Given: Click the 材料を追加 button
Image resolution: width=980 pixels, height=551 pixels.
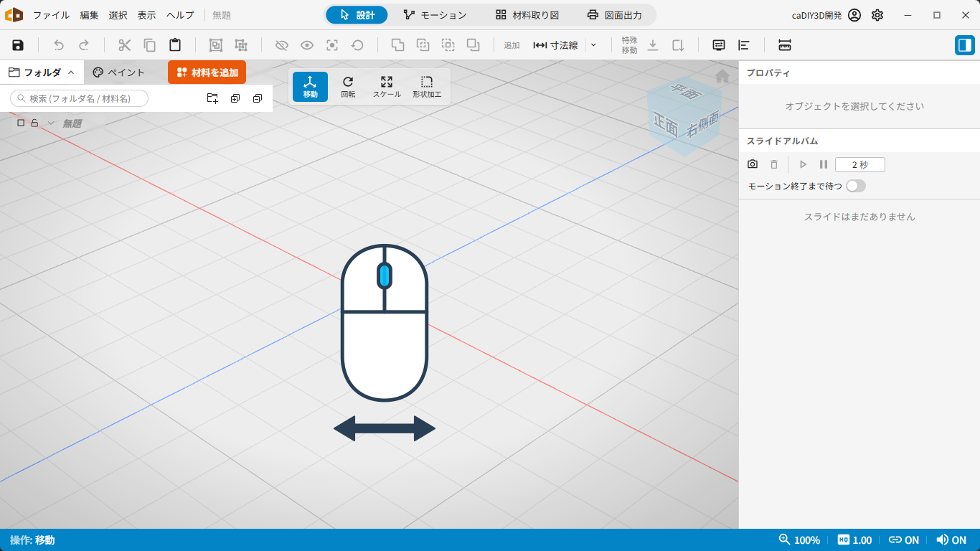Looking at the screenshot, I should pyautogui.click(x=207, y=72).
